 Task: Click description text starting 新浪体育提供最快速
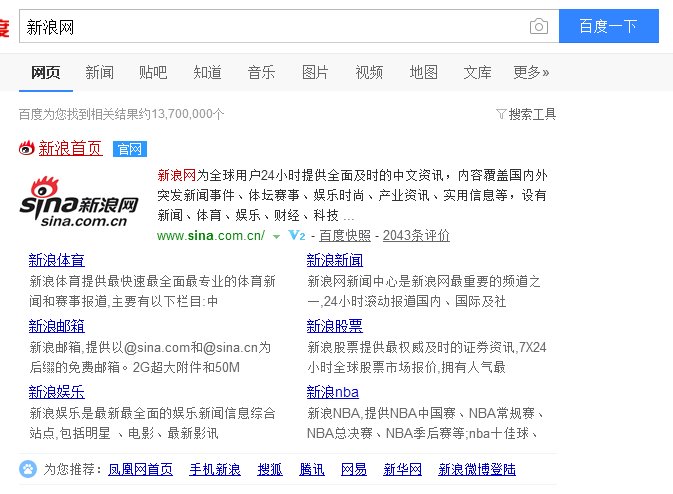[152, 291]
